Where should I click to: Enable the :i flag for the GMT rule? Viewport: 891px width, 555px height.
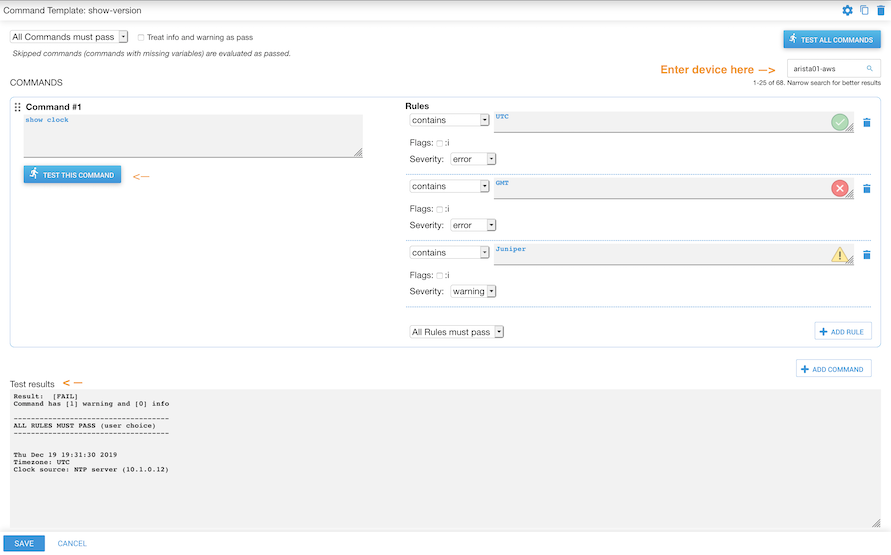point(439,209)
